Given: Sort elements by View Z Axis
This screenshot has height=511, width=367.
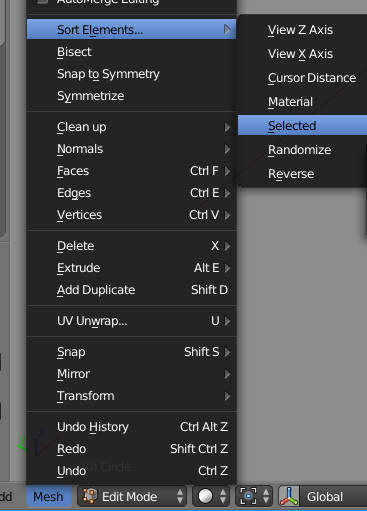Looking at the screenshot, I should tap(302, 30).
